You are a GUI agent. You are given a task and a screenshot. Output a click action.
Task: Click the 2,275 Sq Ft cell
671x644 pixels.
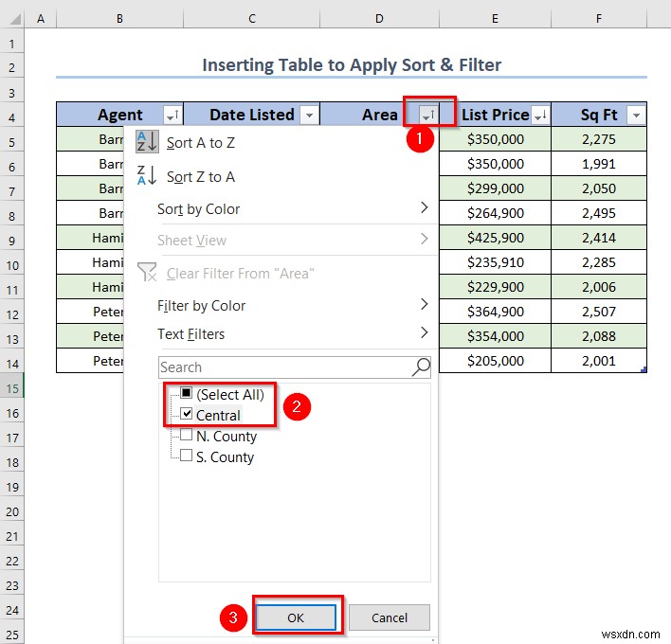[x=599, y=139]
